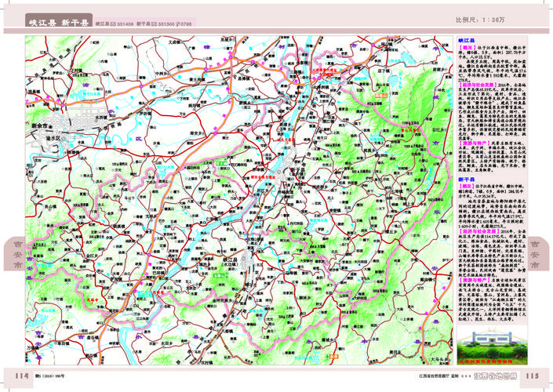
Task: Select the first 概况 tag under 峡江县
Action: (466, 47)
